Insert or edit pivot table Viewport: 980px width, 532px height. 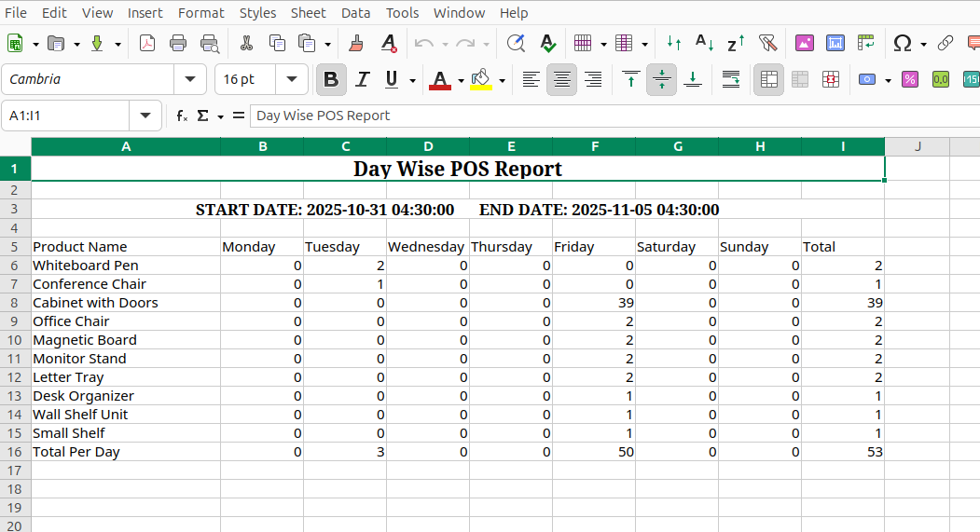point(866,44)
